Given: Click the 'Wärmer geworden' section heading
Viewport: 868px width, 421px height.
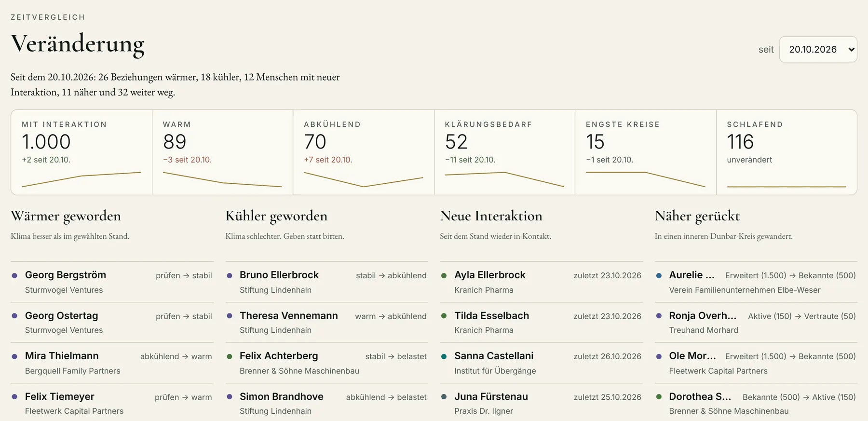Looking at the screenshot, I should pyautogui.click(x=66, y=216).
